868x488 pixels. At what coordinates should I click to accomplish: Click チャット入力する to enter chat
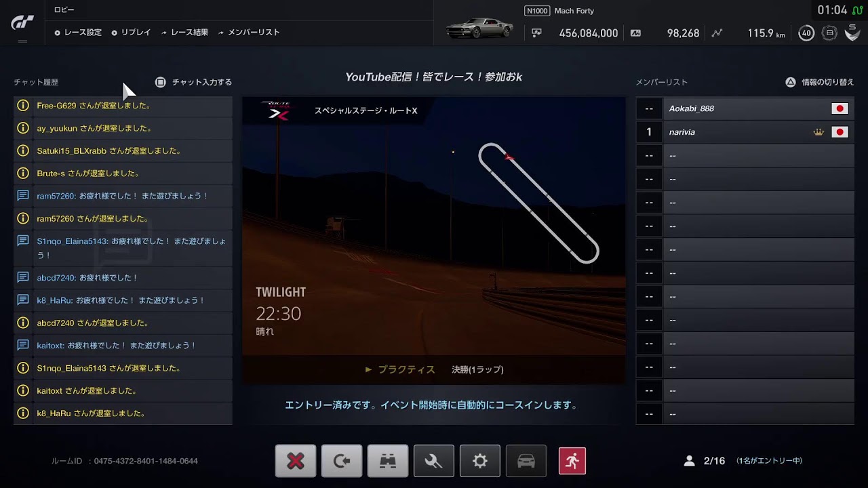tap(194, 82)
